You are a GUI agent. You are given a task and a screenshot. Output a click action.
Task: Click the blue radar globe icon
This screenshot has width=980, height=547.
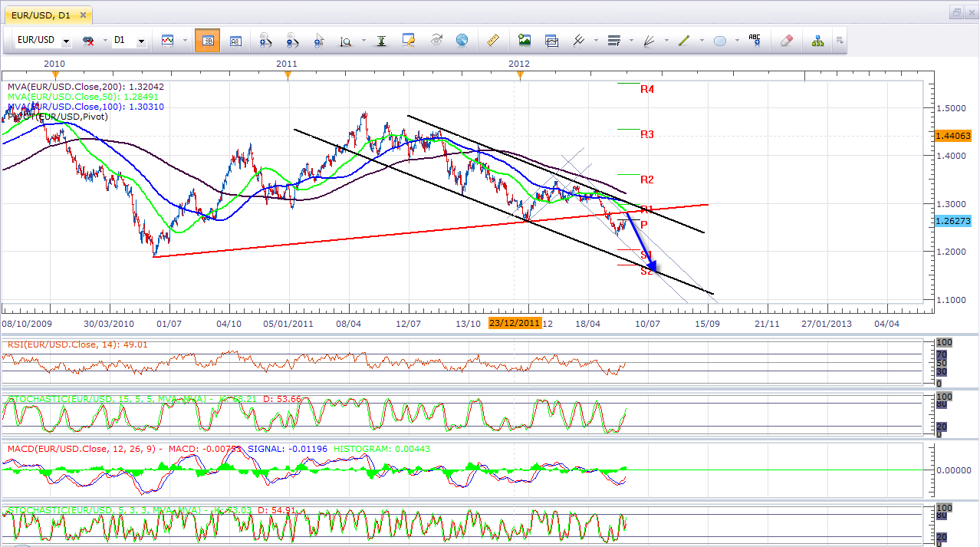coord(462,41)
